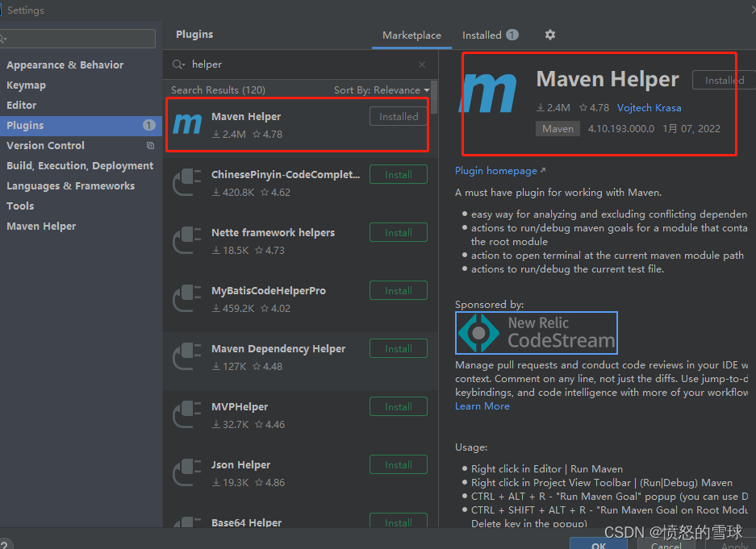The image size is (756, 549).
Task: Click the Plugins update count badge
Action: [x=149, y=125]
